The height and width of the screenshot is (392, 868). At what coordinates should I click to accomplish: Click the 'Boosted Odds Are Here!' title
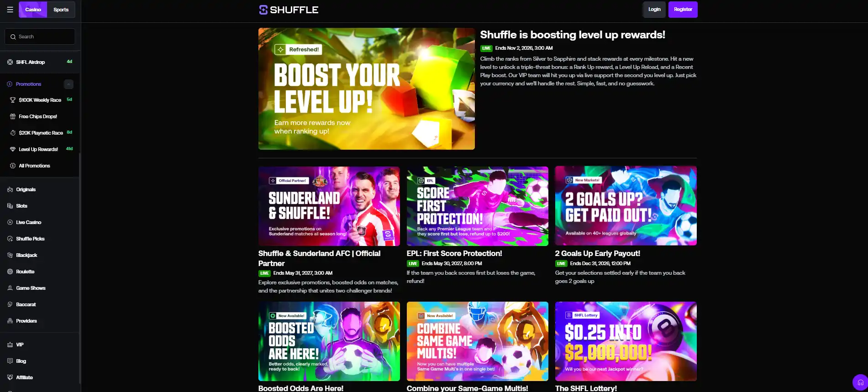coord(301,388)
